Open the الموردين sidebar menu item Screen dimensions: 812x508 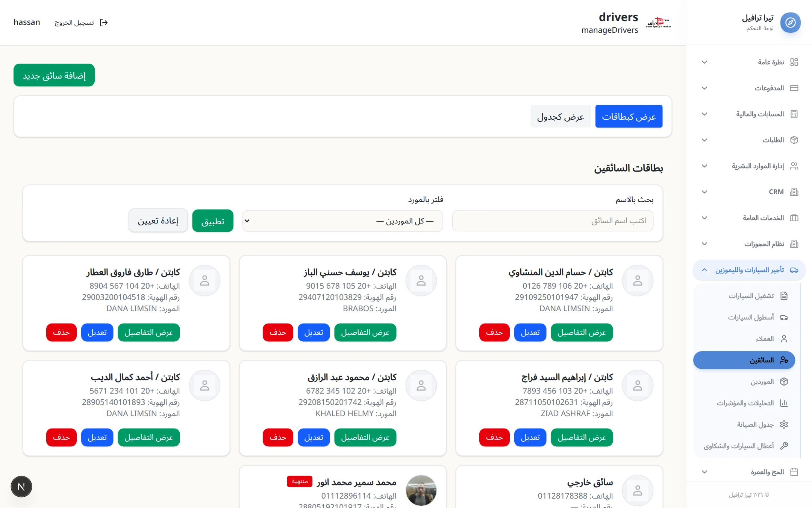click(744, 382)
